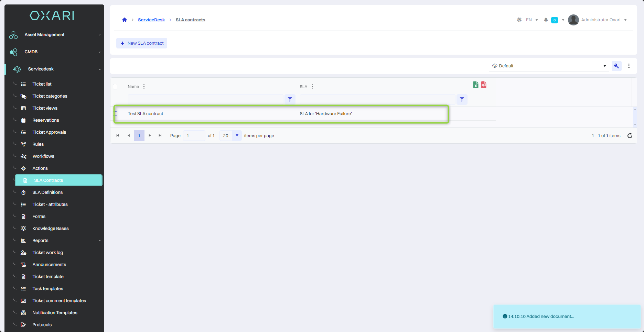Export the table to Excel
This screenshot has height=332, width=644.
[475, 85]
